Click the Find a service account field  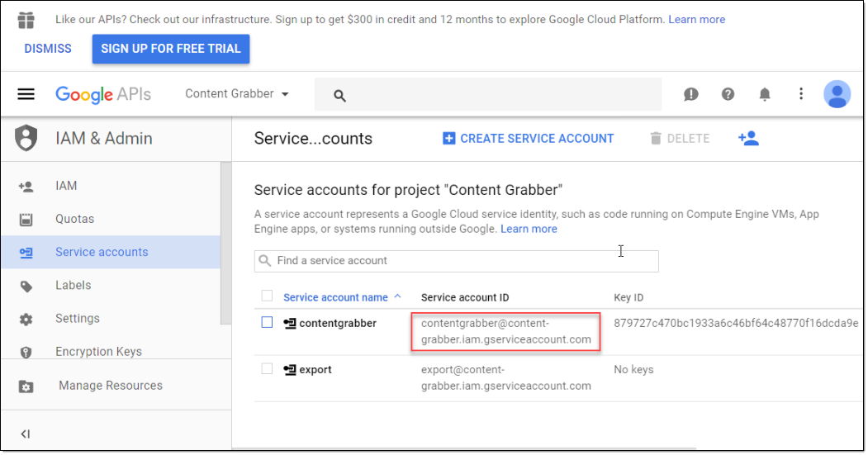point(456,261)
